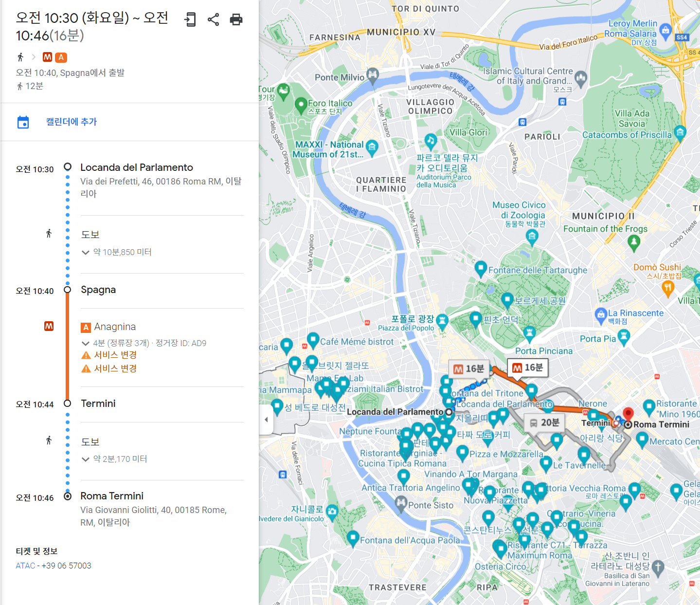
Task: Click the 캘린더에 추가 link
Action: click(x=72, y=122)
